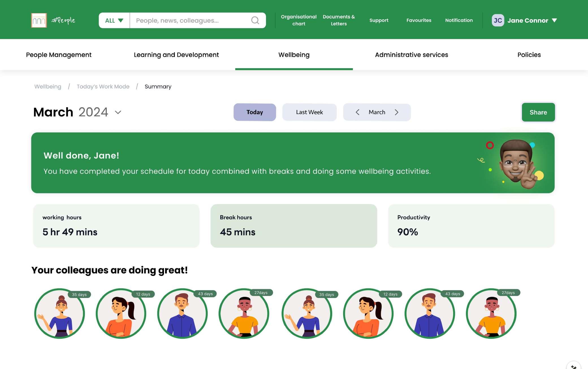Image resolution: width=588 pixels, height=369 pixels.
Task: Select the Today view button
Action: pyautogui.click(x=254, y=112)
